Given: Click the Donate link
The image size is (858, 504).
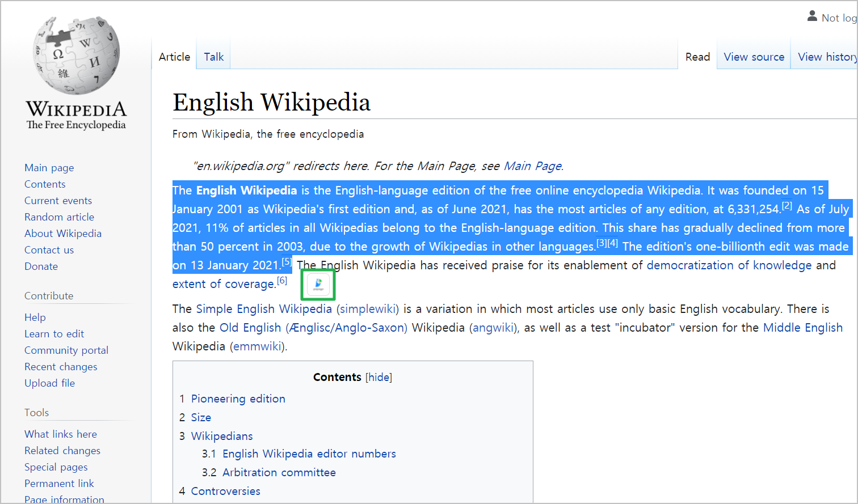Looking at the screenshot, I should (41, 266).
